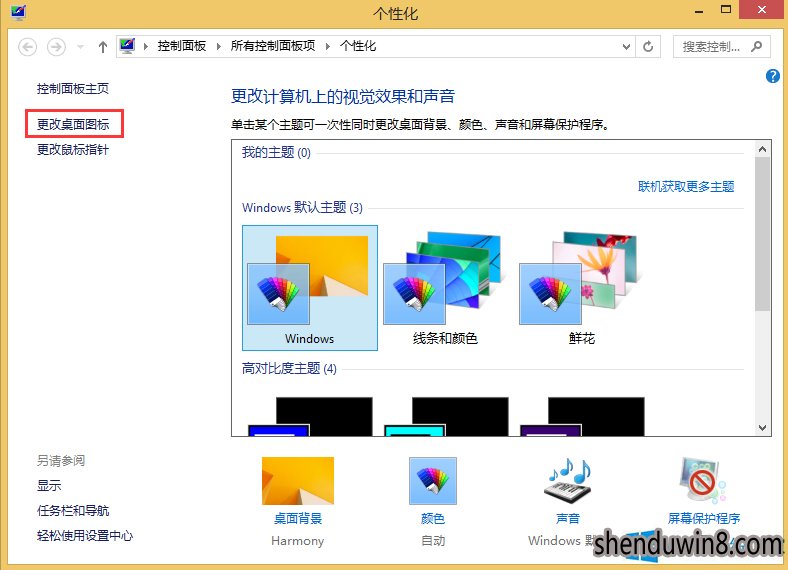This screenshot has width=788, height=570.
Task: Click 控制面板 breadcrumb
Action: tap(182, 46)
